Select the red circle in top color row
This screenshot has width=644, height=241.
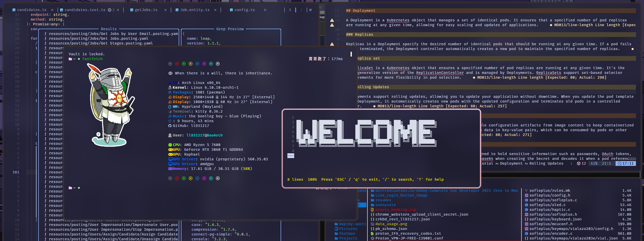pos(177,64)
